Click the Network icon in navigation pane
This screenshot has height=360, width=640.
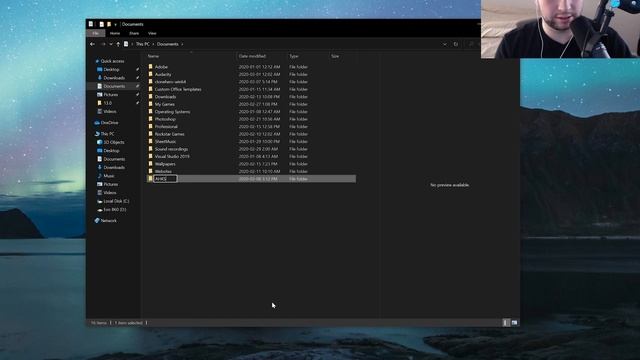tap(97, 220)
